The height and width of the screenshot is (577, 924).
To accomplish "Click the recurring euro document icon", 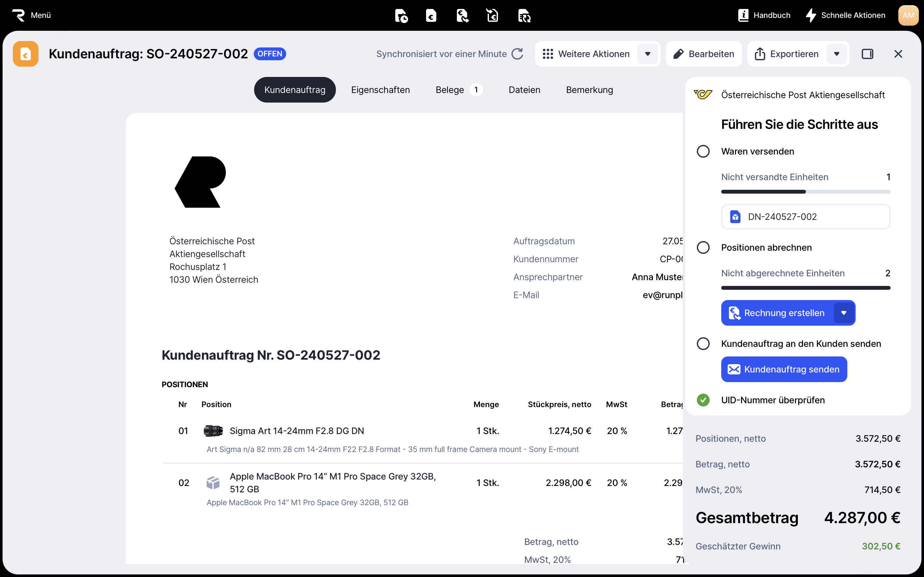I will (x=524, y=16).
